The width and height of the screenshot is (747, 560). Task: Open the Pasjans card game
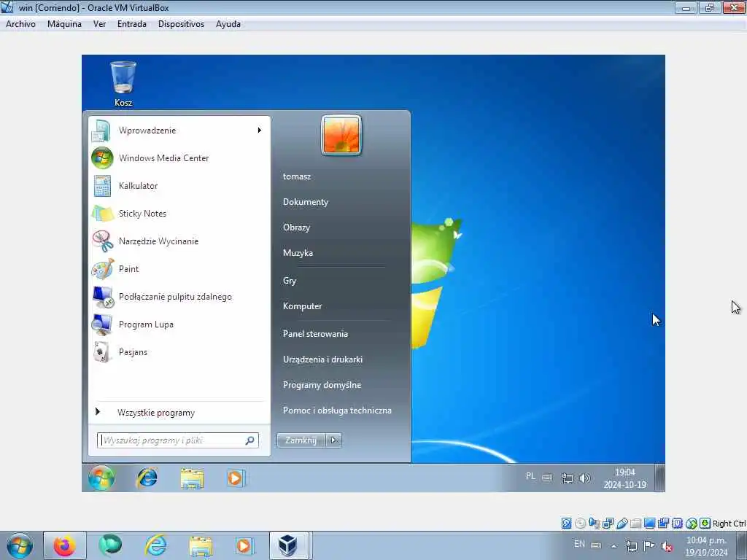tap(179, 352)
